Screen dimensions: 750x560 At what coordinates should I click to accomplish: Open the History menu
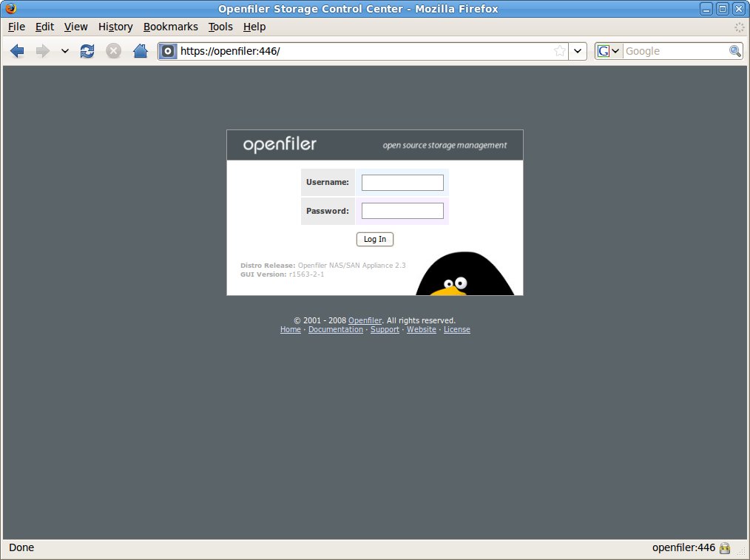point(115,27)
